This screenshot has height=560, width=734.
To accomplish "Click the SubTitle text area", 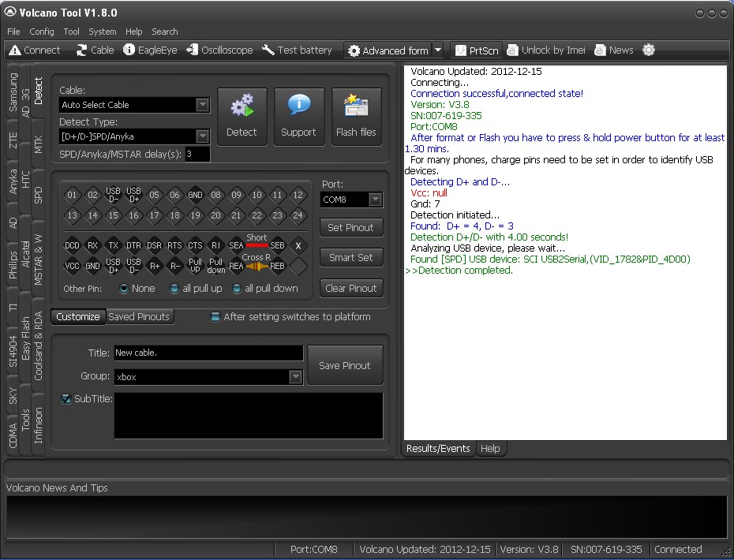I will point(249,416).
